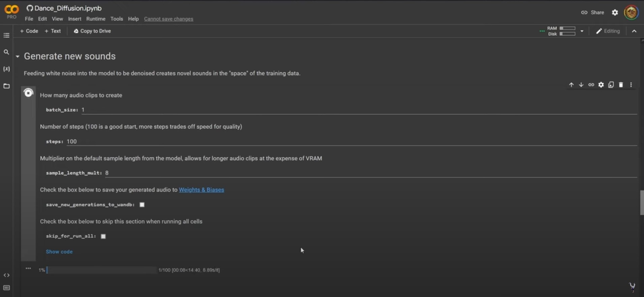
Task: Move cell down with arrow icon
Action: [x=581, y=85]
